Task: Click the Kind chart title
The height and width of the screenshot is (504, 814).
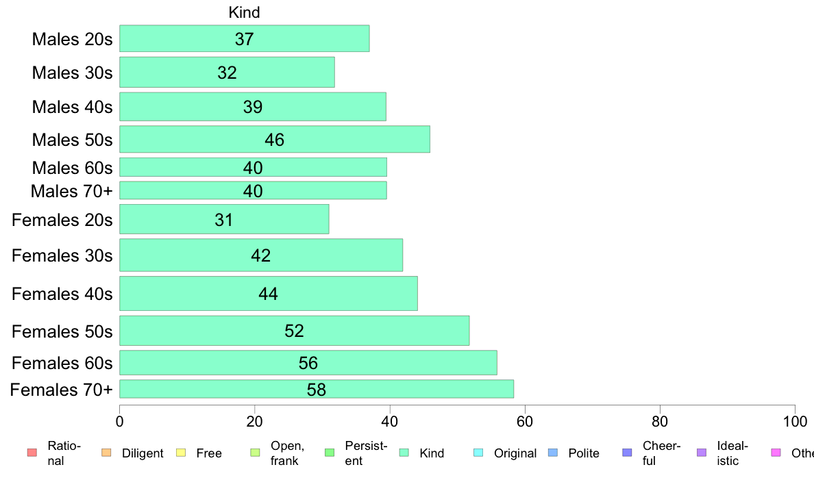Action: 244,12
